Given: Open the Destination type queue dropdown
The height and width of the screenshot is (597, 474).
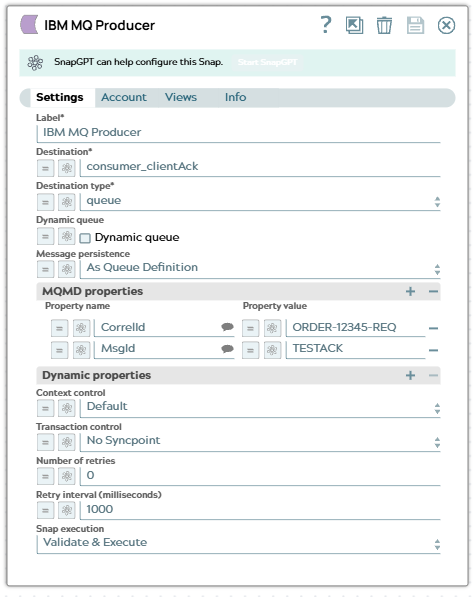Looking at the screenshot, I should pyautogui.click(x=260, y=201).
